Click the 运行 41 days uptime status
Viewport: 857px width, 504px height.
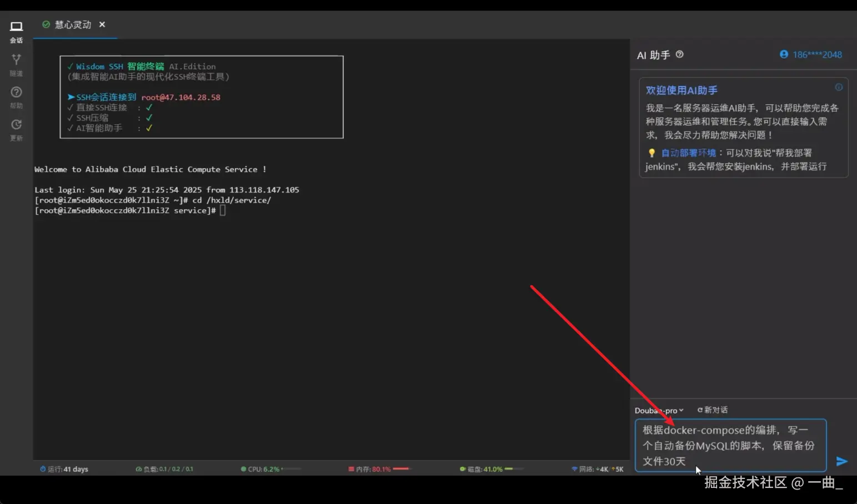64,469
